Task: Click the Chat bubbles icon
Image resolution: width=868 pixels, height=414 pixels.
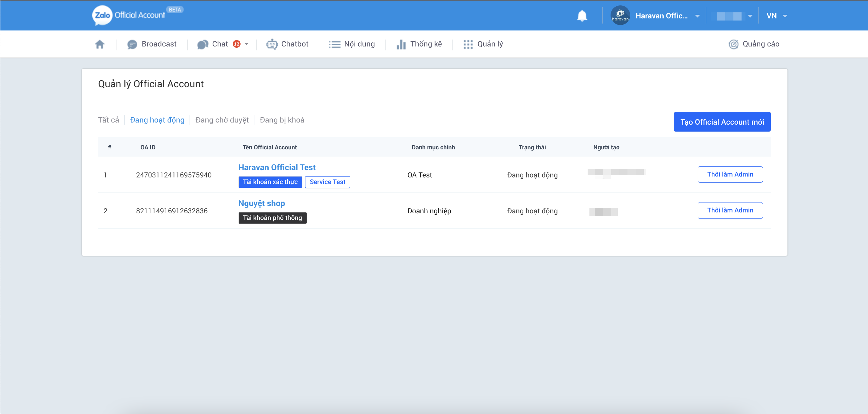Action: [203, 44]
